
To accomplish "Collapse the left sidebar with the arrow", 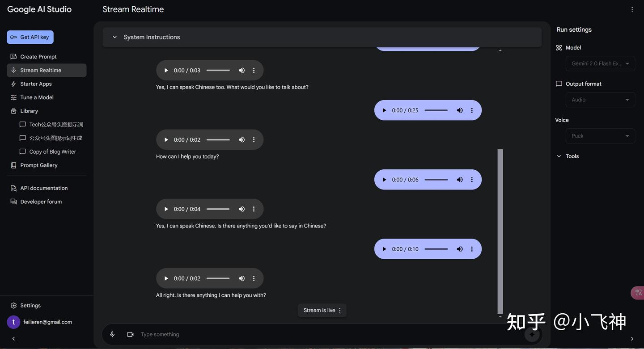I will point(13,339).
